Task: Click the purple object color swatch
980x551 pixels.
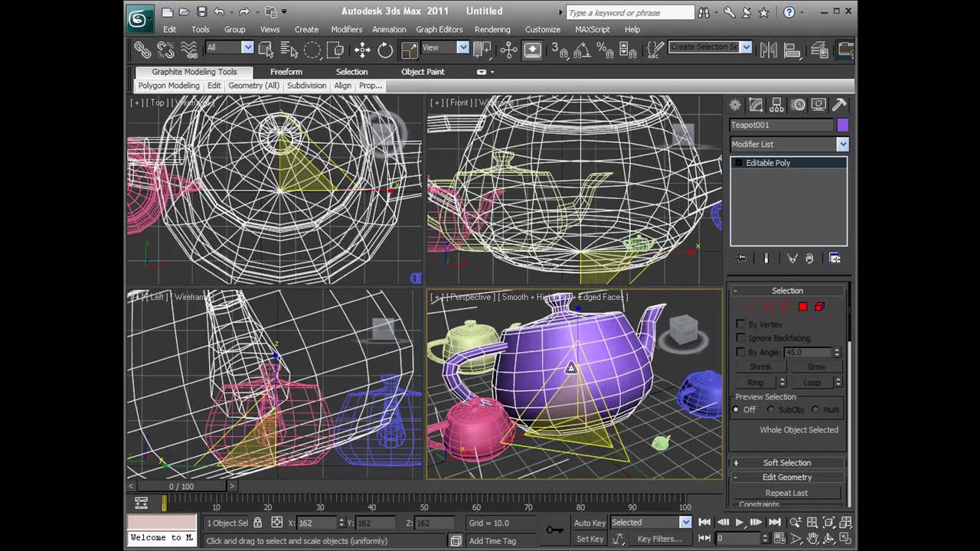Action: pos(843,125)
